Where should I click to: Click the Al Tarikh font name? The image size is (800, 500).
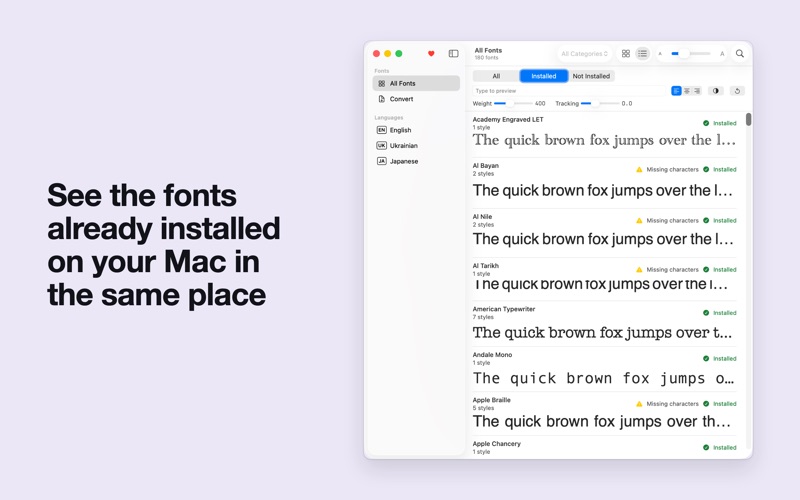486,265
